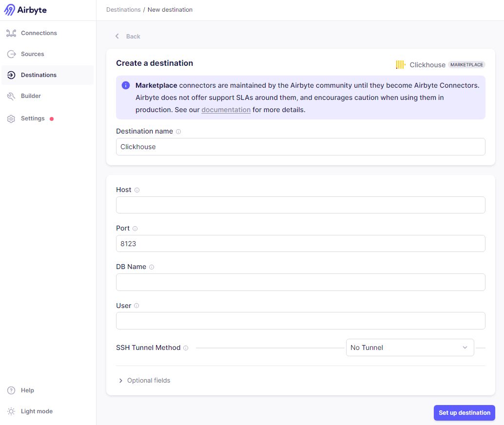Click the Destinations breadcrumb link

point(123,10)
